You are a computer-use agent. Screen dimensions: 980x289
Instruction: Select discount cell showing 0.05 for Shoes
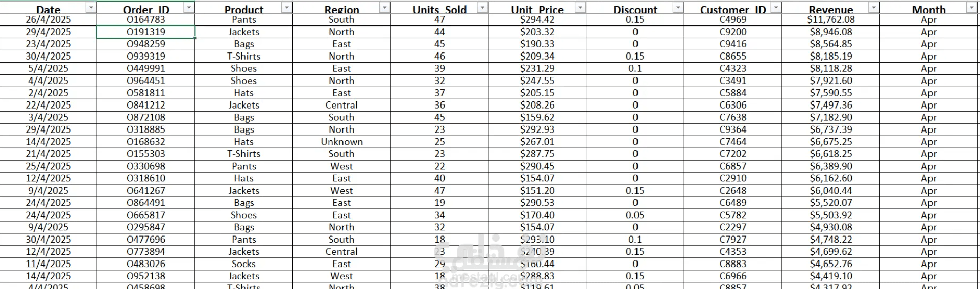(635, 215)
